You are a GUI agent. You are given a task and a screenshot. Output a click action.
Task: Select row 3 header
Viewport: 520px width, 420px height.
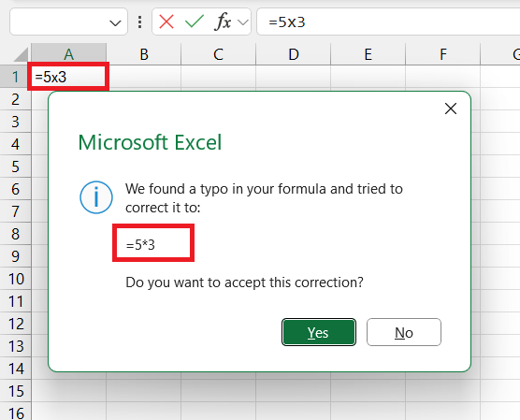15,122
